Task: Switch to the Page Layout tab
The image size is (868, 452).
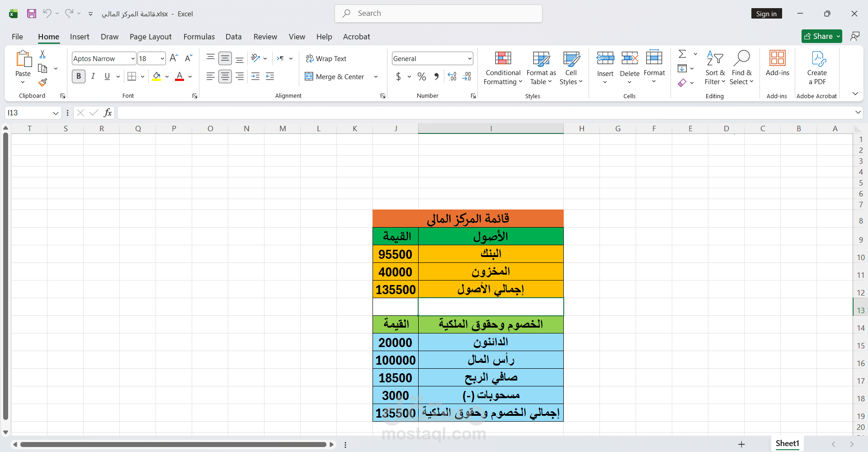Action: pos(151,37)
